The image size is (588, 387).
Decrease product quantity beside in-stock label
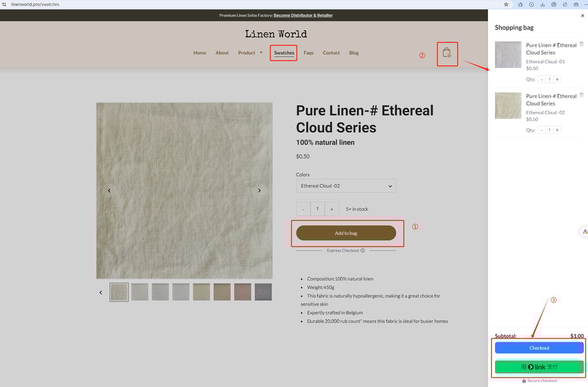(303, 209)
